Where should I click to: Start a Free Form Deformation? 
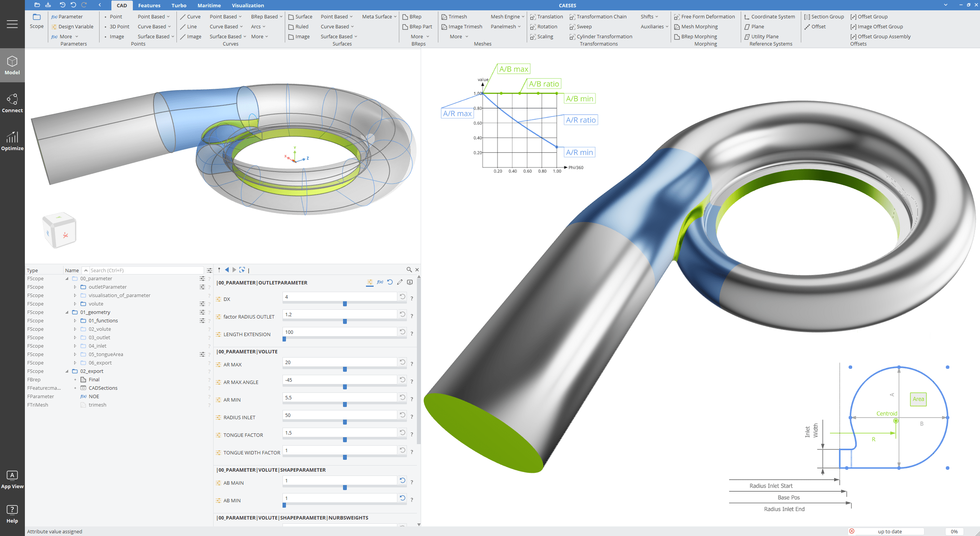point(708,16)
